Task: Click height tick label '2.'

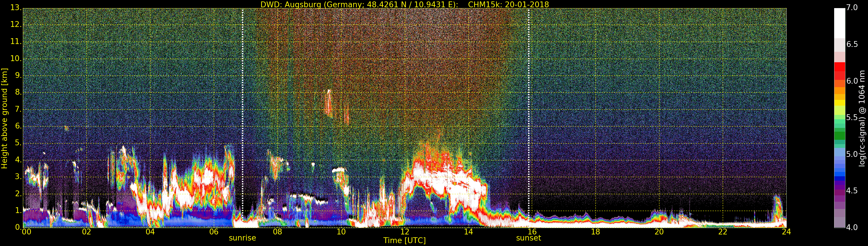Action: point(18,193)
